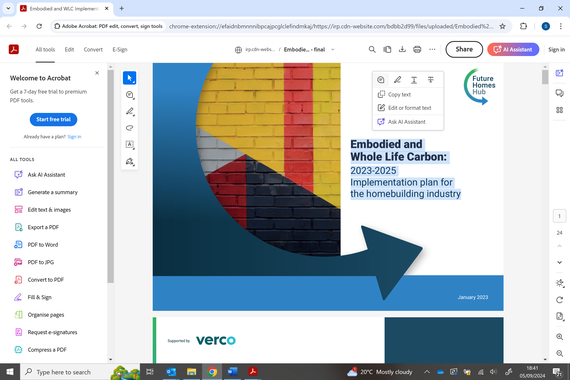Open the comments panel icon in right rail
The width and height of the screenshot is (570, 380).
(559, 93)
